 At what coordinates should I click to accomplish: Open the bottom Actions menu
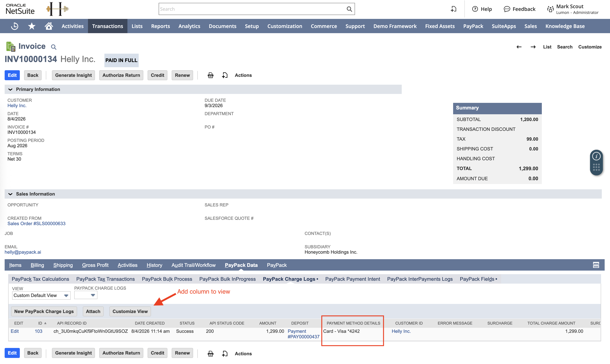point(243,353)
